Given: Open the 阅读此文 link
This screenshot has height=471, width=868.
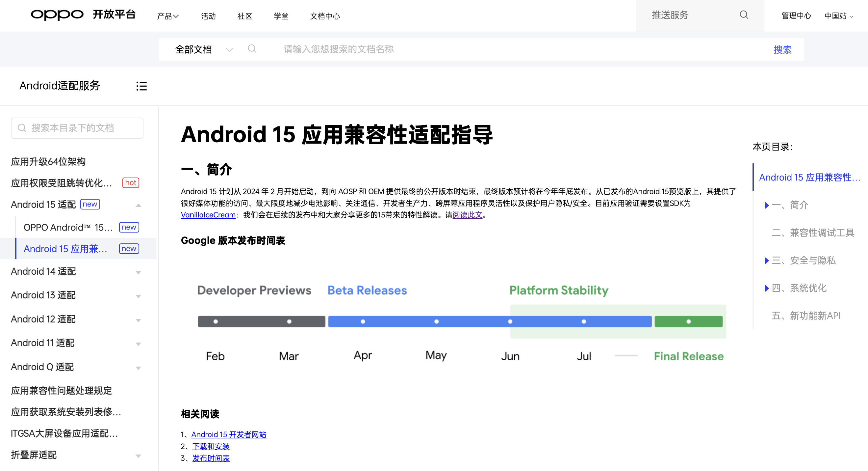Looking at the screenshot, I should click(x=467, y=215).
